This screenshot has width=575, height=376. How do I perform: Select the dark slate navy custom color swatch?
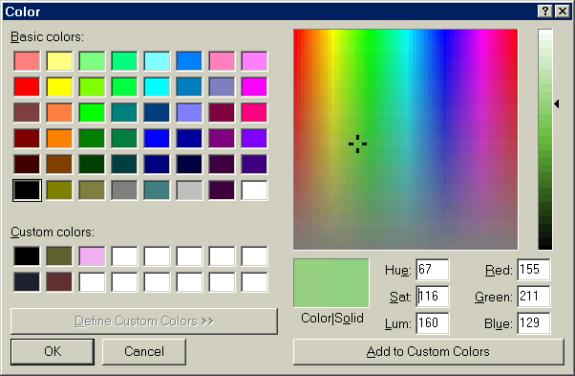[27, 282]
